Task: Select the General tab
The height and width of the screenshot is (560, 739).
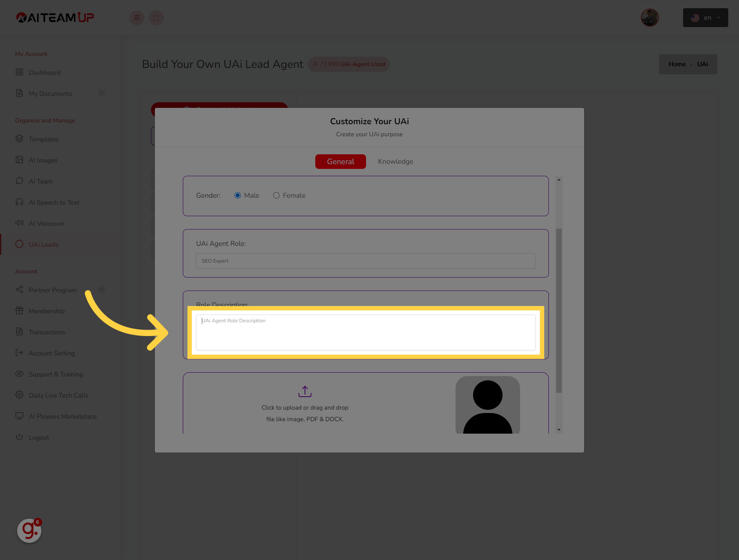Action: point(340,161)
